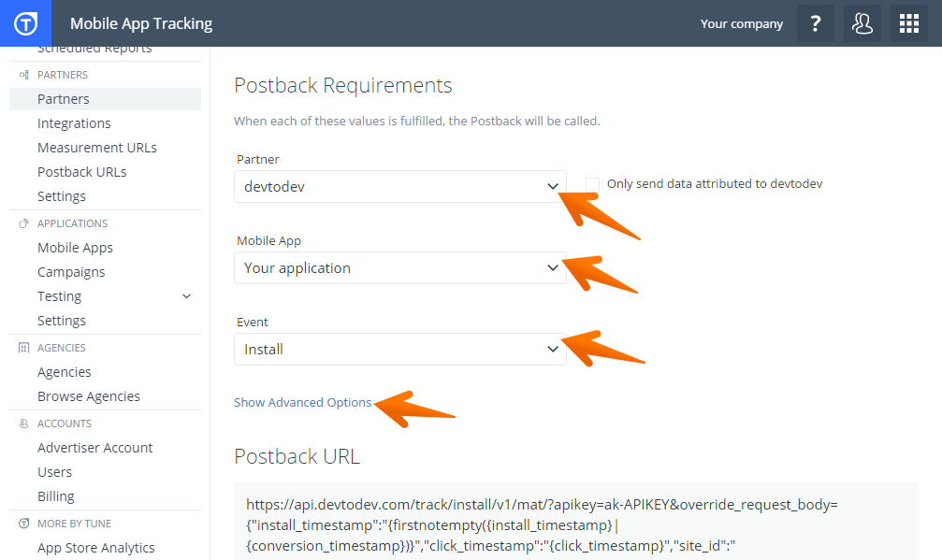Click the Partners section header icon
Viewport: 942px width, 560px height.
(23, 75)
